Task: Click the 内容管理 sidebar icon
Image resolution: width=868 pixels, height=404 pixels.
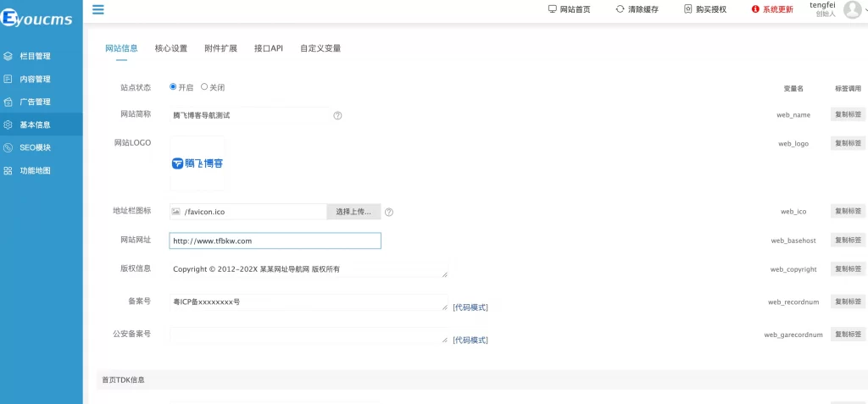Action: [x=8, y=79]
